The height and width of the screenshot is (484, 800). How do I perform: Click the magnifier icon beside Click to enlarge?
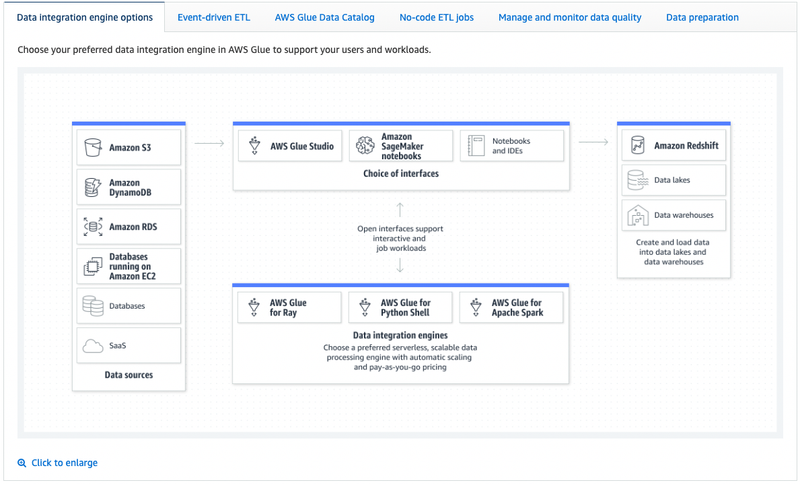click(x=22, y=463)
